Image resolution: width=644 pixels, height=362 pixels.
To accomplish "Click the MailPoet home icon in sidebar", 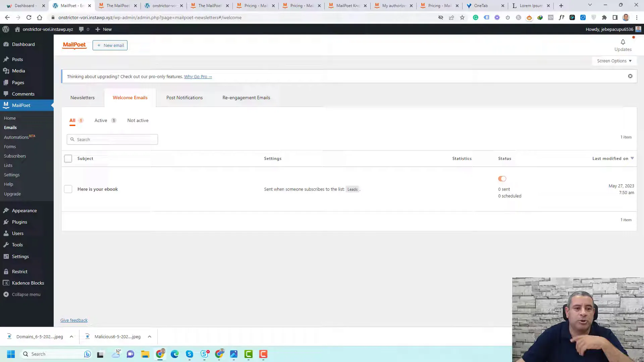I will click(10, 118).
